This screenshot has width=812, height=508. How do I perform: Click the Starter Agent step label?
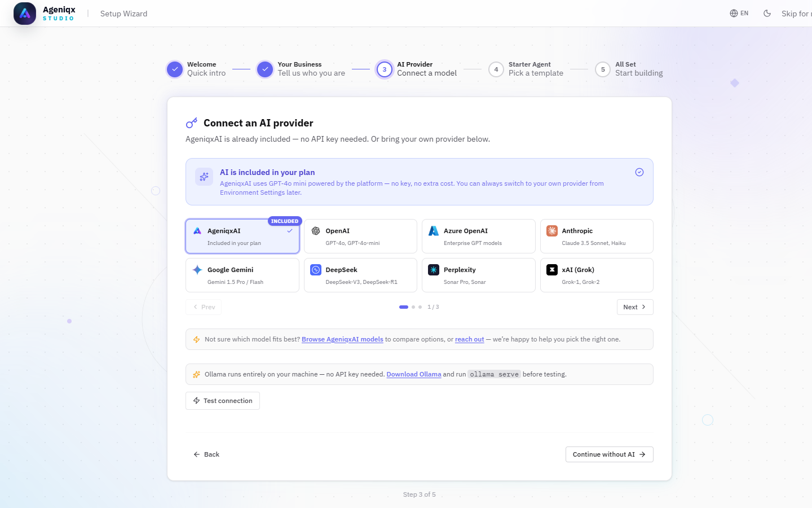click(529, 64)
